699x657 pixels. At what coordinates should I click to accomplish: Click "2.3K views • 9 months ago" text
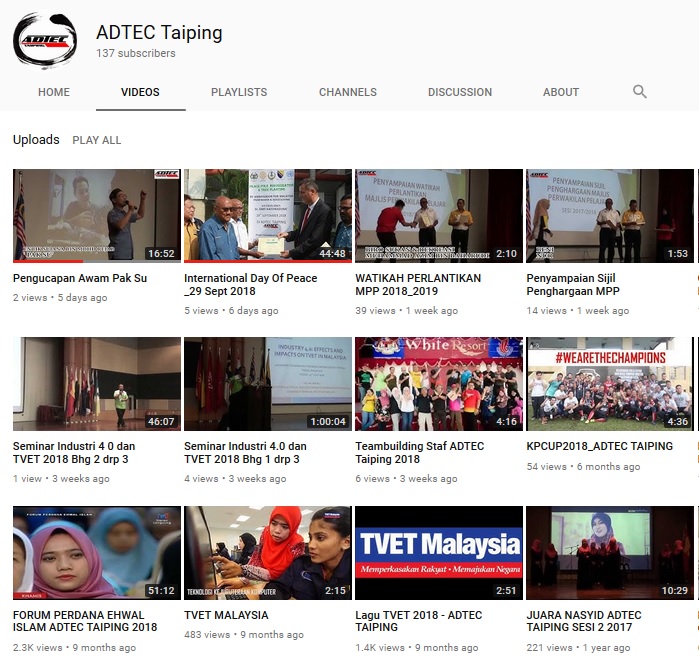click(x=74, y=647)
